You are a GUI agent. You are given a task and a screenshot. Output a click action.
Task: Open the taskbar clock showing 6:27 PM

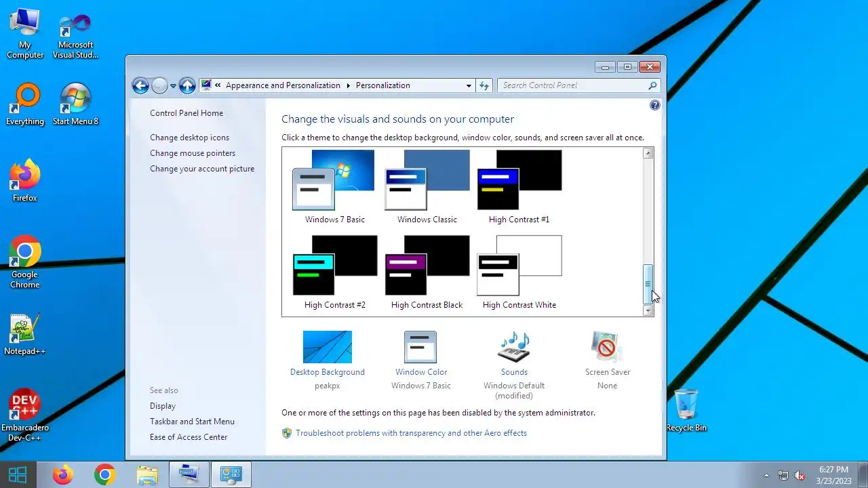point(833,475)
